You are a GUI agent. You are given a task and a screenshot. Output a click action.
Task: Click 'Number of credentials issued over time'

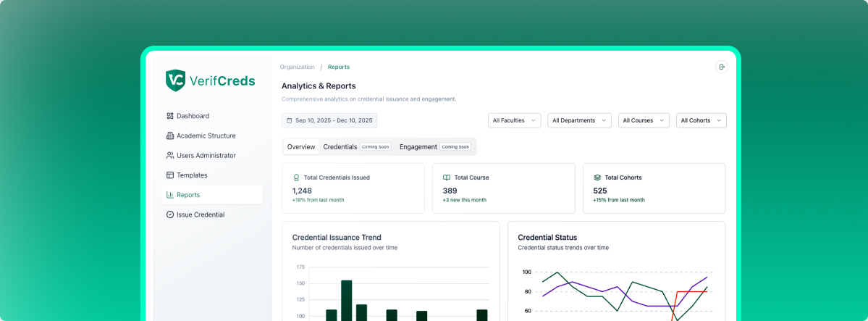click(345, 248)
